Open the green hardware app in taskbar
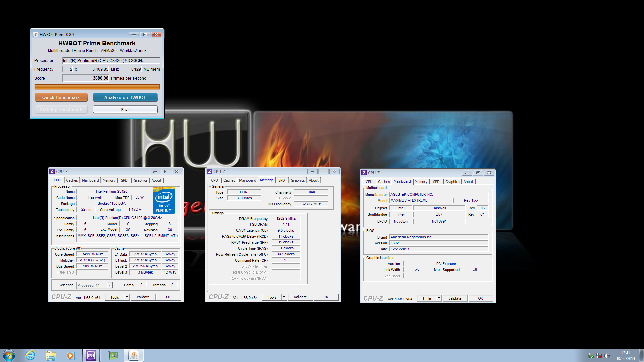The height and width of the screenshot is (362, 644). [113, 355]
